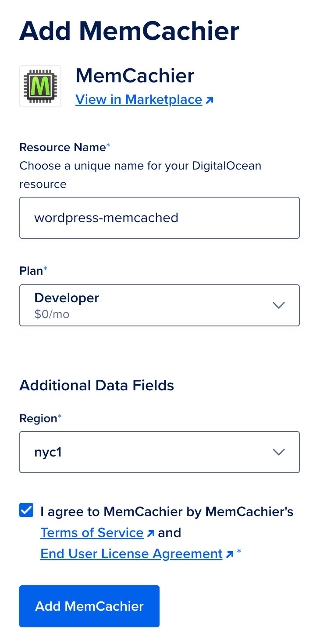
Task: Click the external-link arrow beside View in Marketplace
Action: (x=210, y=99)
